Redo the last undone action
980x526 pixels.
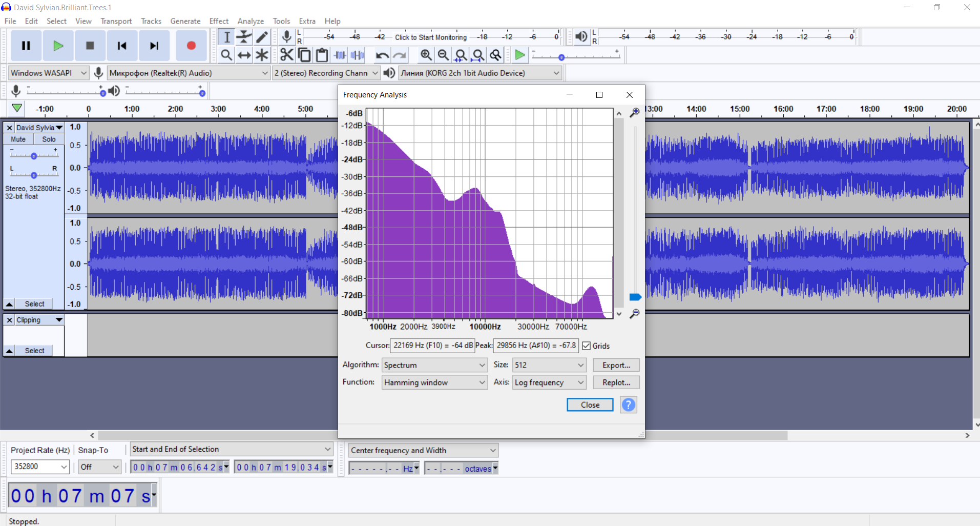400,55
